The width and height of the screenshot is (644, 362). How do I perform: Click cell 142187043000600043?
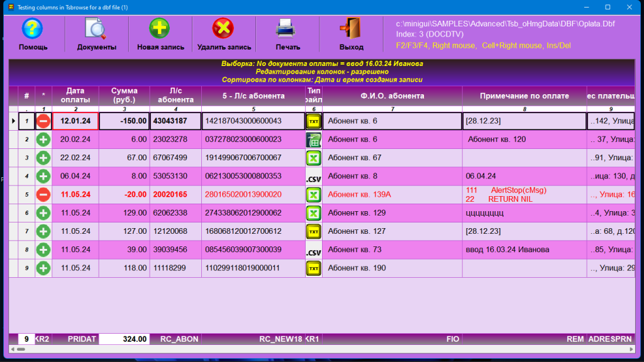[253, 121]
